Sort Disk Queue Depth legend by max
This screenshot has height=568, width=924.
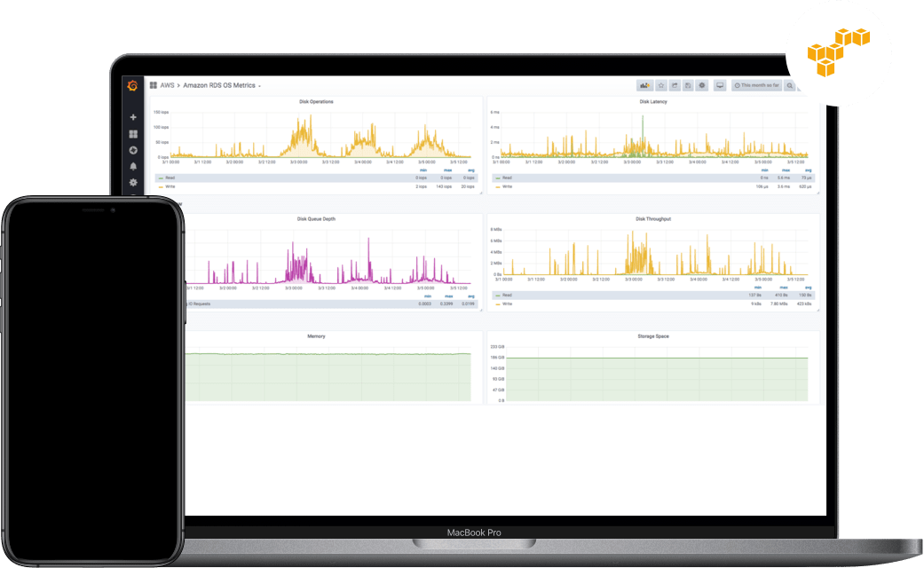pos(448,296)
